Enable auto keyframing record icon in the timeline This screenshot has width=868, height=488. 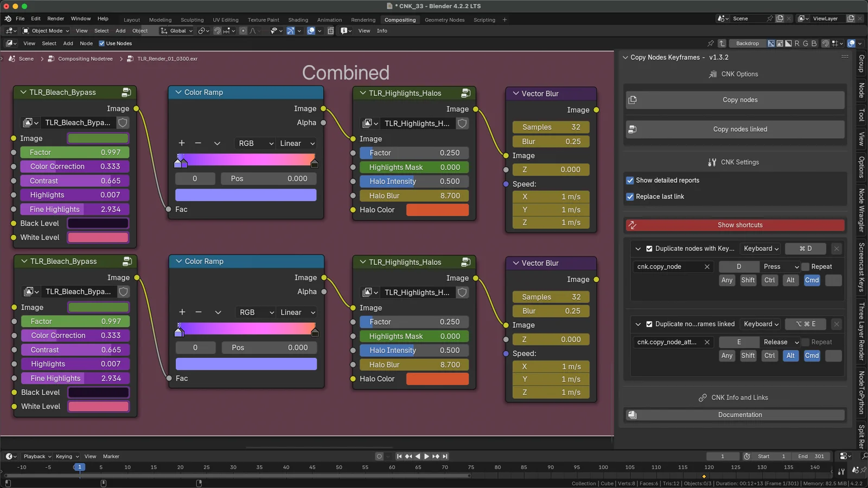pyautogui.click(x=378, y=457)
